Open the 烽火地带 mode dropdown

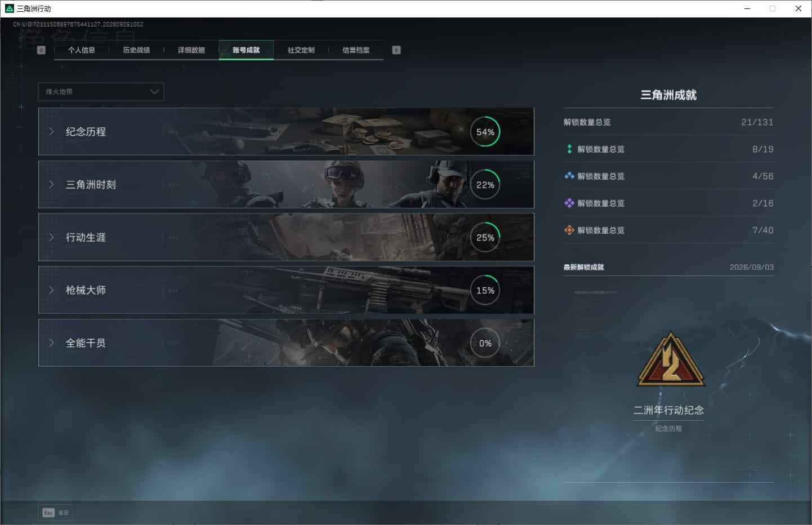pos(101,92)
